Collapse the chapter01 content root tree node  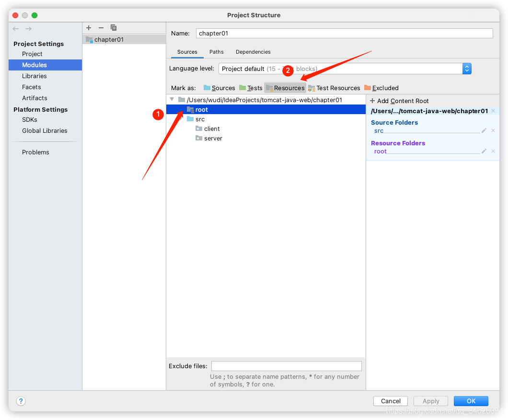click(x=172, y=99)
